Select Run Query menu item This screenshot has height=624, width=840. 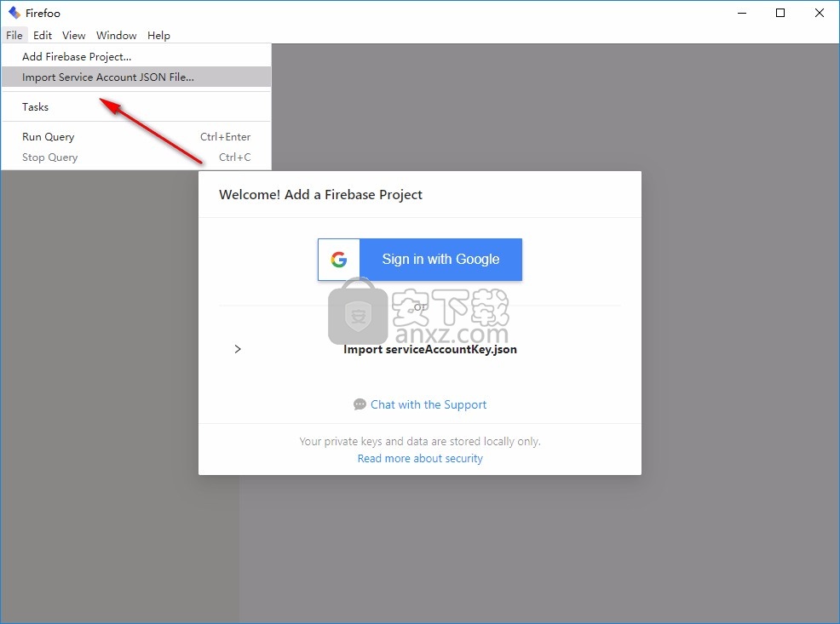click(x=136, y=136)
